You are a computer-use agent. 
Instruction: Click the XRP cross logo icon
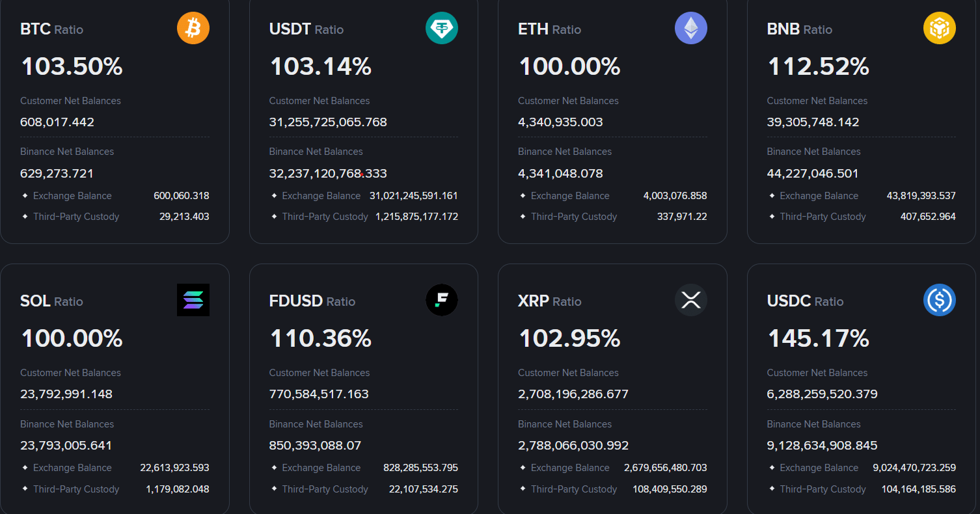691,300
